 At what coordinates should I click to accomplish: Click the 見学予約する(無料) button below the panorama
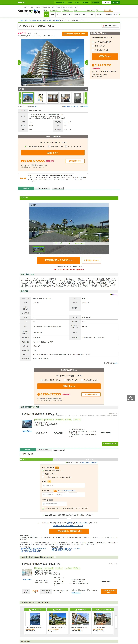pos(91,260)
